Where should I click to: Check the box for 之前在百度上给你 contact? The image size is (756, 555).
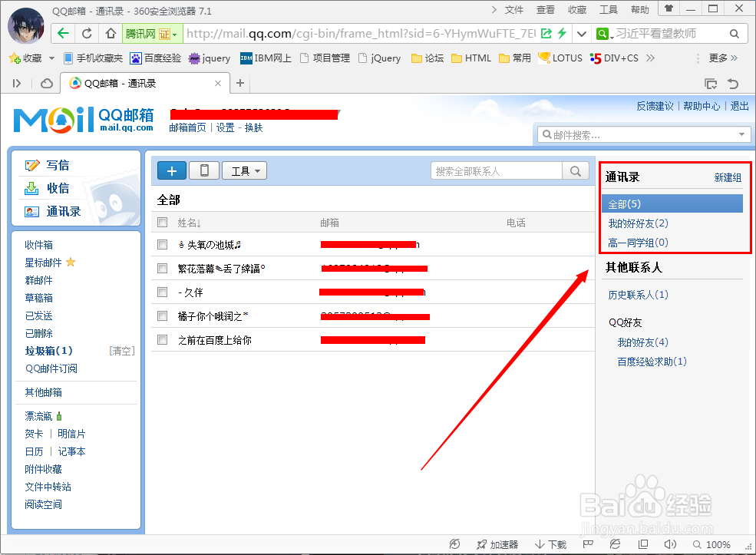tap(163, 340)
